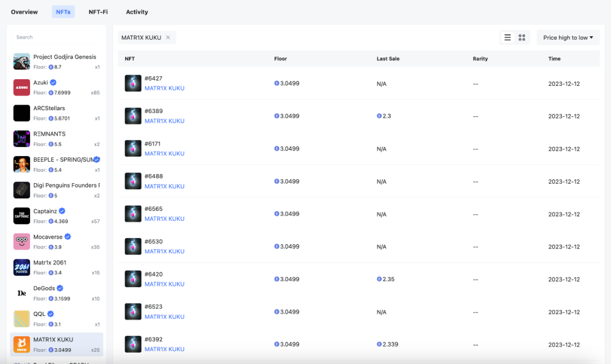Click Mocaverse verified badge

click(68, 237)
